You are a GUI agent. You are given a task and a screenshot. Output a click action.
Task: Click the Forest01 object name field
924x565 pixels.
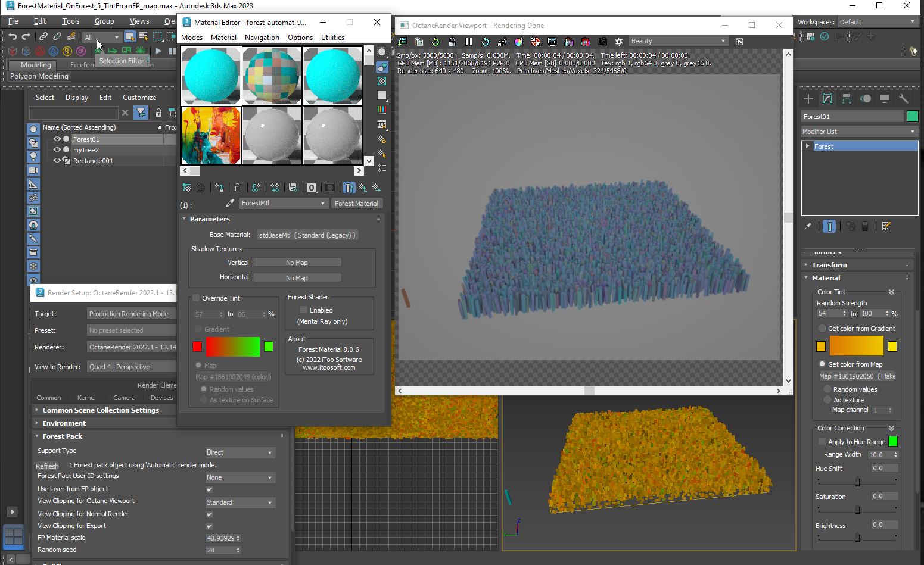(852, 117)
